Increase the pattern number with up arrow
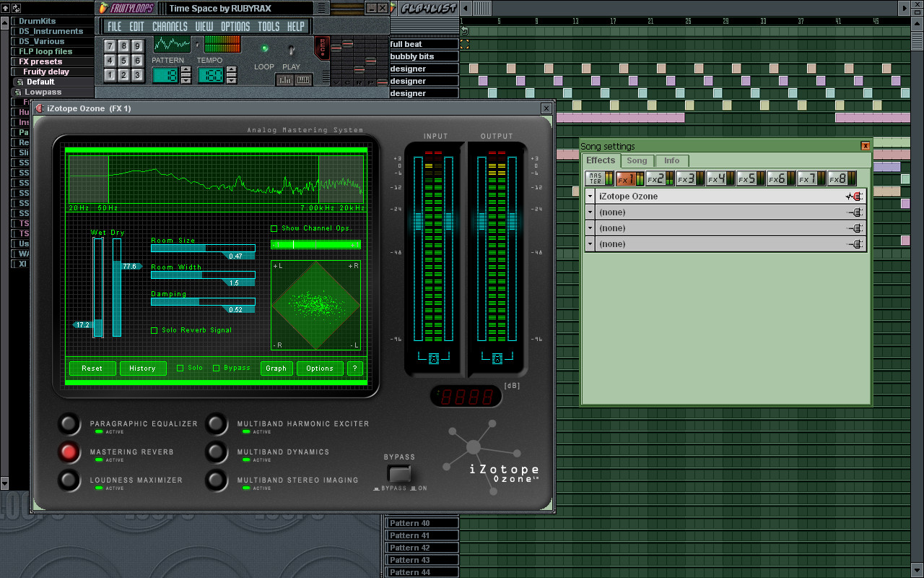Screen dimensions: 924x578 coord(186,71)
